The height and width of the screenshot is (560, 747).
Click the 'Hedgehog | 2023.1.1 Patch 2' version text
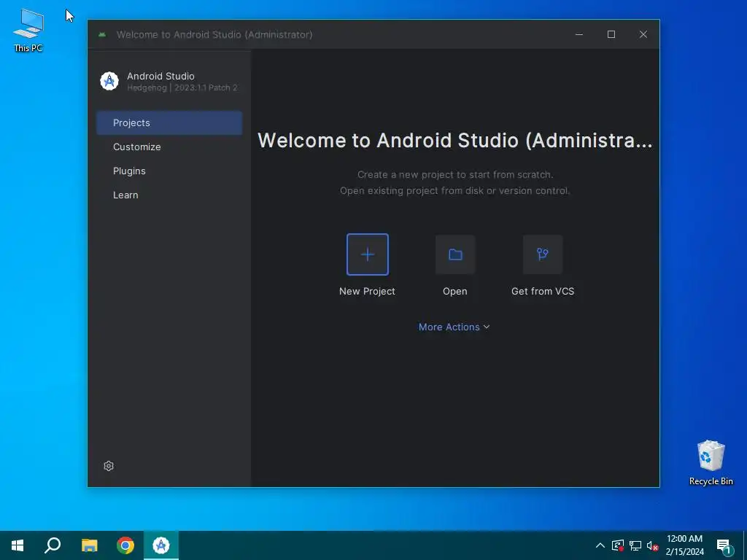click(182, 87)
